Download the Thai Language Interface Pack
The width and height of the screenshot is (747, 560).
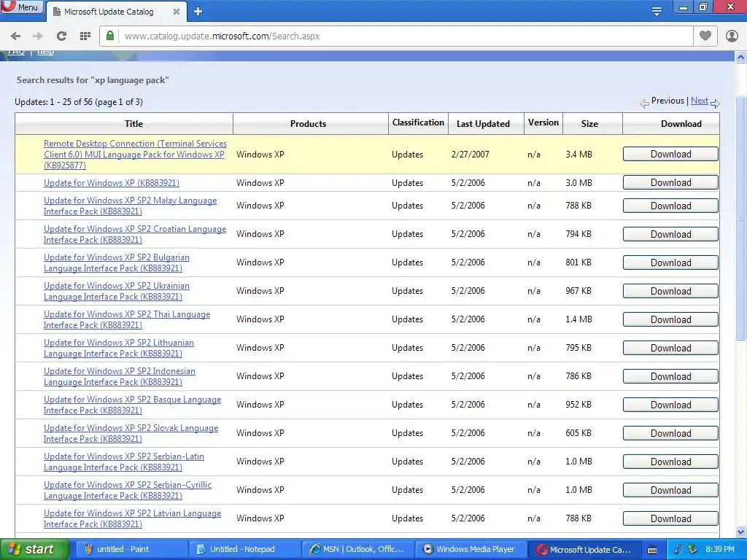tap(670, 319)
